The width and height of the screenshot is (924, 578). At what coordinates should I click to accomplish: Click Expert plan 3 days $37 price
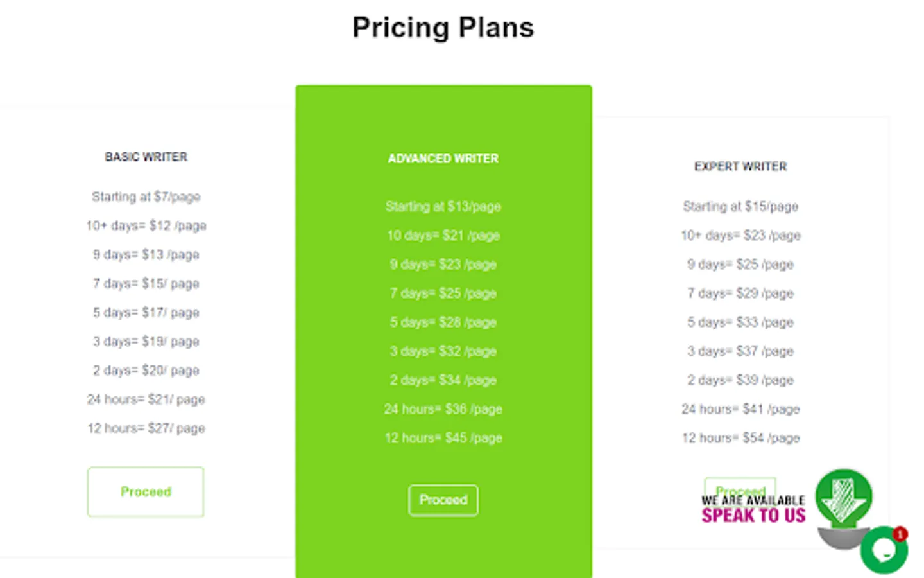pos(740,351)
